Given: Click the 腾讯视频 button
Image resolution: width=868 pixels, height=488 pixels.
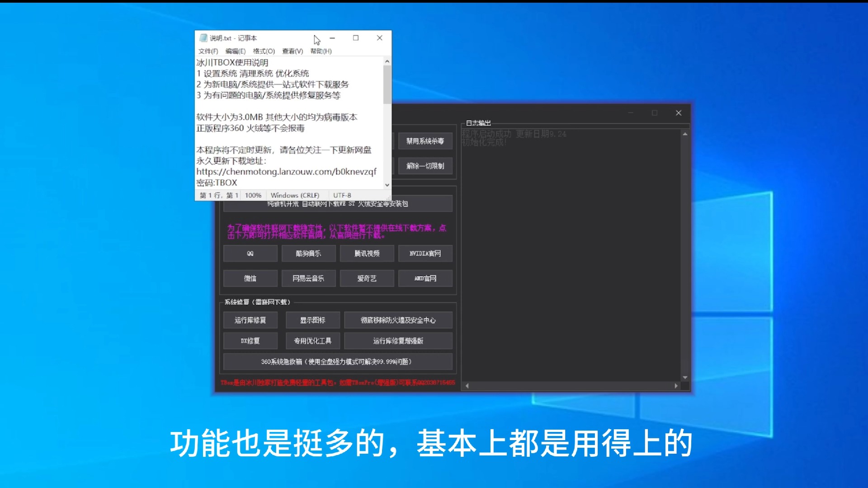Looking at the screenshot, I should (x=367, y=253).
